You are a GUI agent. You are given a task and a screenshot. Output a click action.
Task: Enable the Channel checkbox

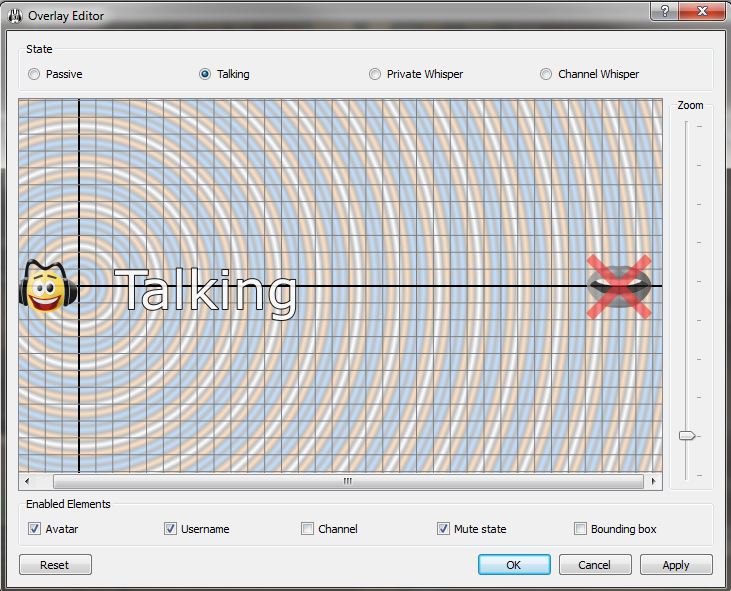(x=308, y=529)
